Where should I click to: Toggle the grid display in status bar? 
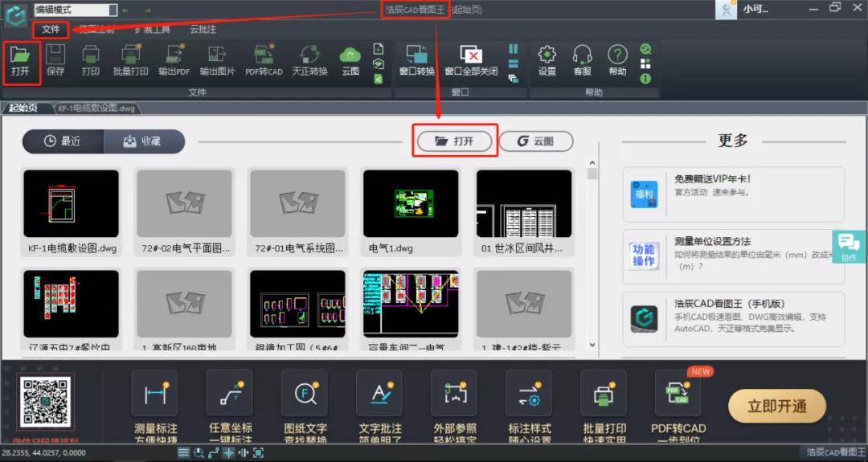coord(184,452)
